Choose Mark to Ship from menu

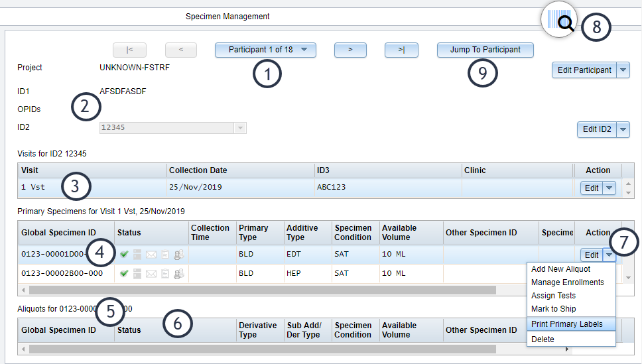(x=571, y=309)
